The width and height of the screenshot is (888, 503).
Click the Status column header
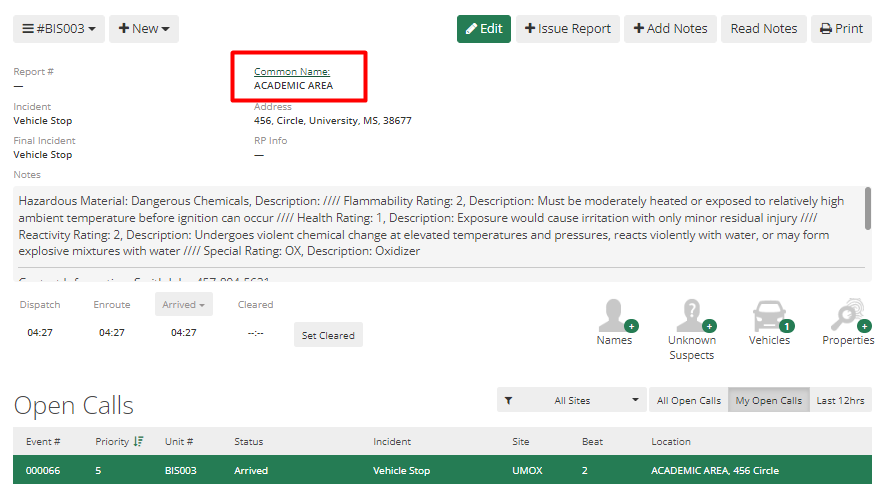click(x=249, y=441)
